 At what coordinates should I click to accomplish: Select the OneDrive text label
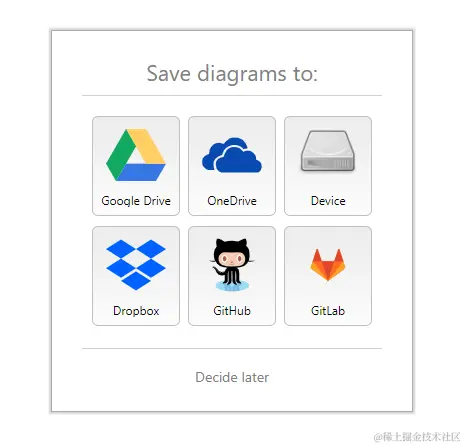point(232,201)
